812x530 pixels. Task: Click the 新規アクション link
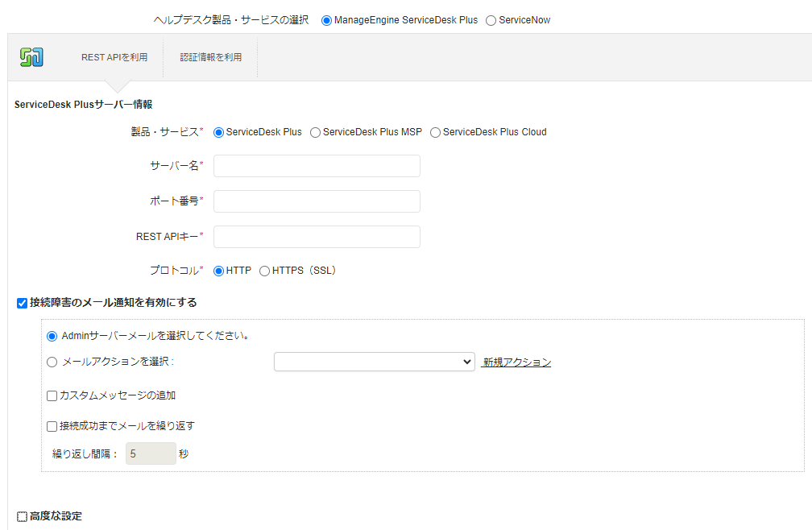[516, 362]
